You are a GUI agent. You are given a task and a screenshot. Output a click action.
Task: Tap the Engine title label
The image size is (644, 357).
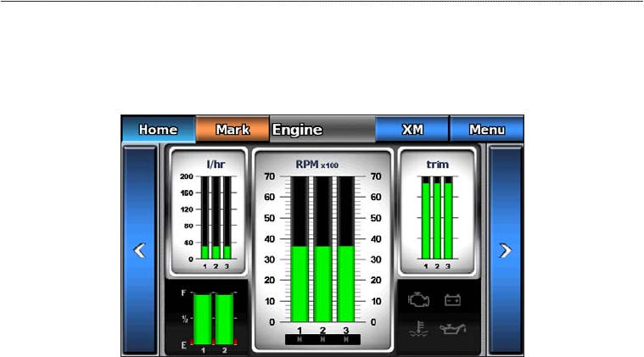tap(297, 130)
